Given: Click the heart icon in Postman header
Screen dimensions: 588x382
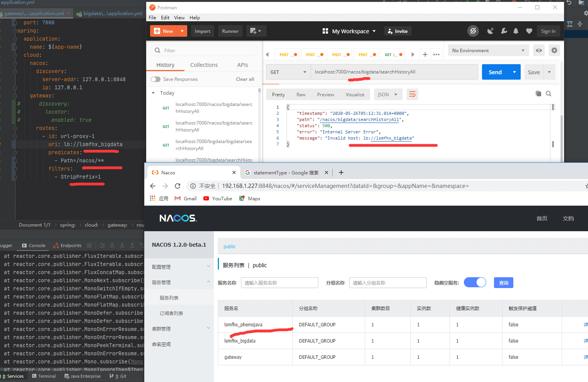Looking at the screenshot, I should [x=529, y=31].
